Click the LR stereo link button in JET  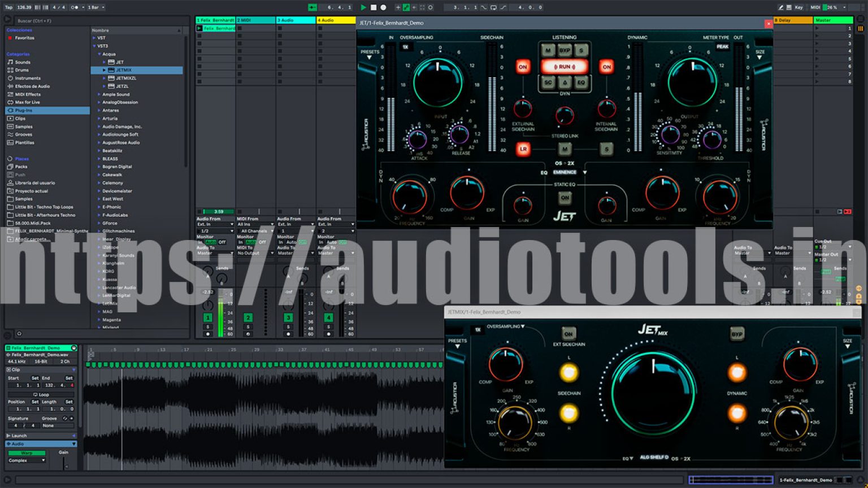point(523,150)
